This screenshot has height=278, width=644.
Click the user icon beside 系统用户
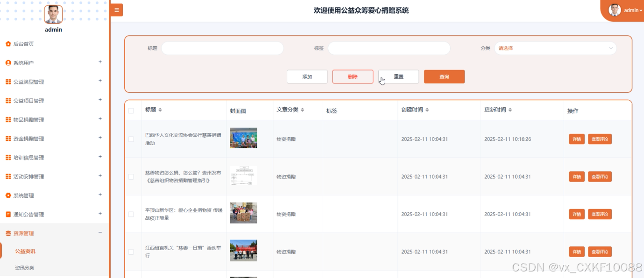pyautogui.click(x=8, y=63)
